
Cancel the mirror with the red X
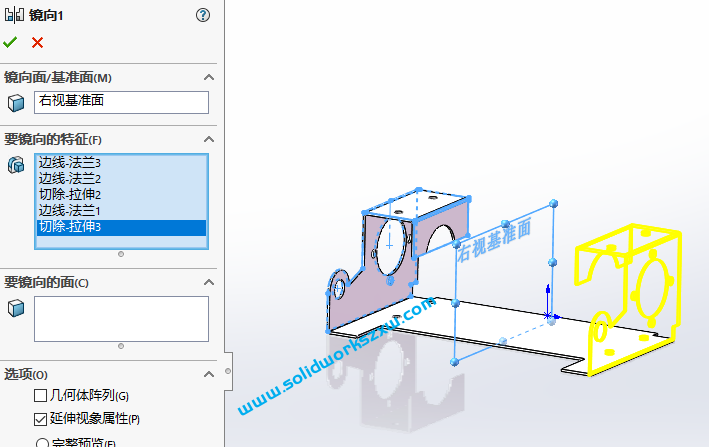[38, 42]
